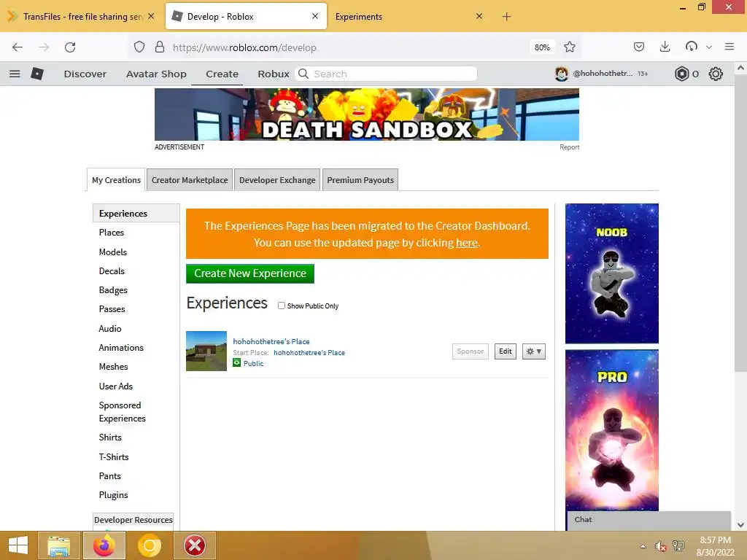Open Avatar Shop in the navigation
This screenshot has width=747, height=560.
click(156, 74)
